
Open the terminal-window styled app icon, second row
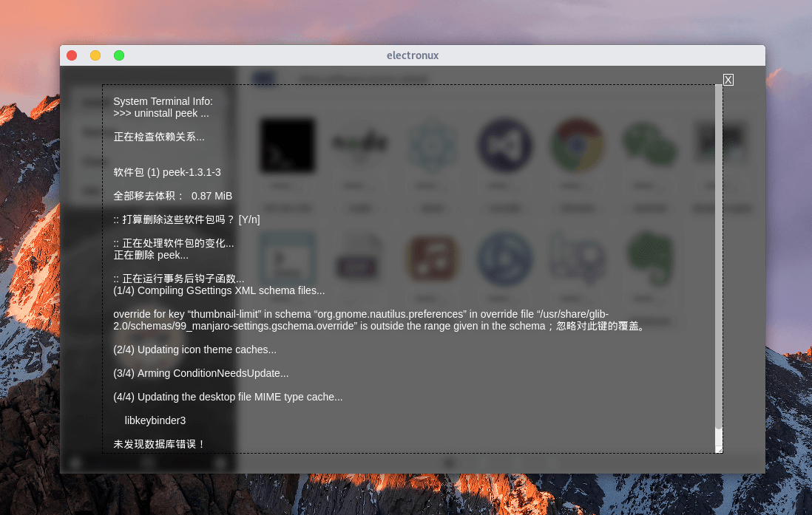coord(288,259)
